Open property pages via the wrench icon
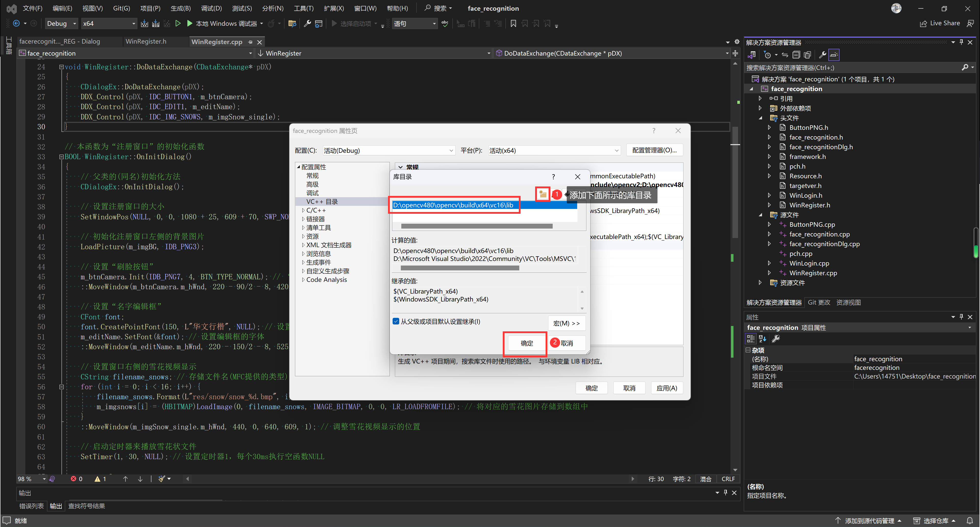This screenshot has width=980, height=527. pyautogui.click(x=776, y=338)
